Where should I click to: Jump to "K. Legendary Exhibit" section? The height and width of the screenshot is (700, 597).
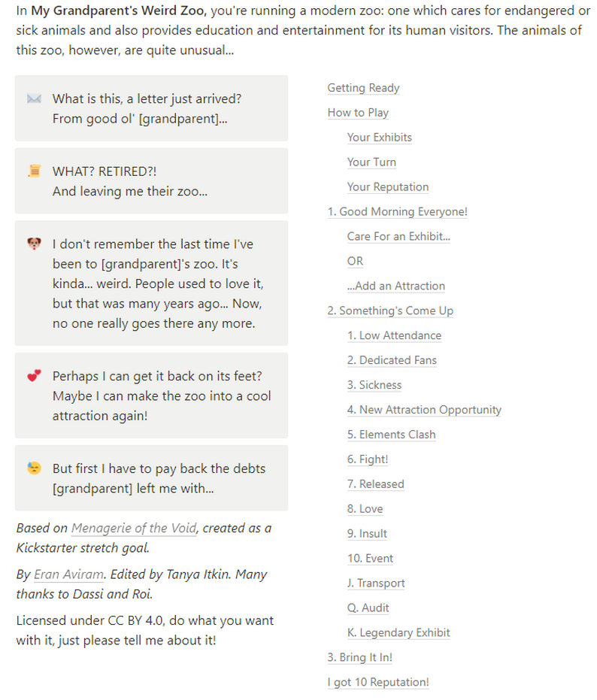399,633
